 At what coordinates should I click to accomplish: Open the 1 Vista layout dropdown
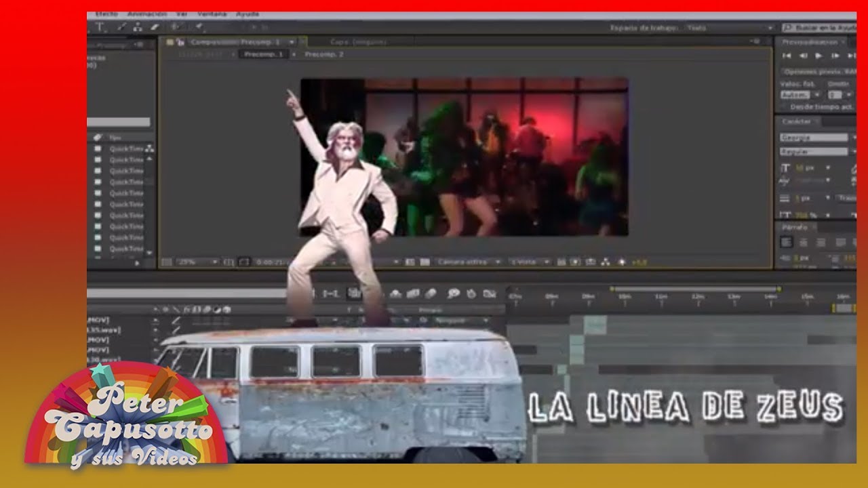pos(530,262)
